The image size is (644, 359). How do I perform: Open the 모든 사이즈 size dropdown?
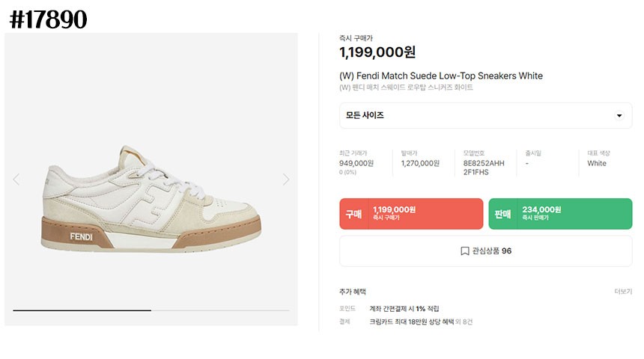485,116
